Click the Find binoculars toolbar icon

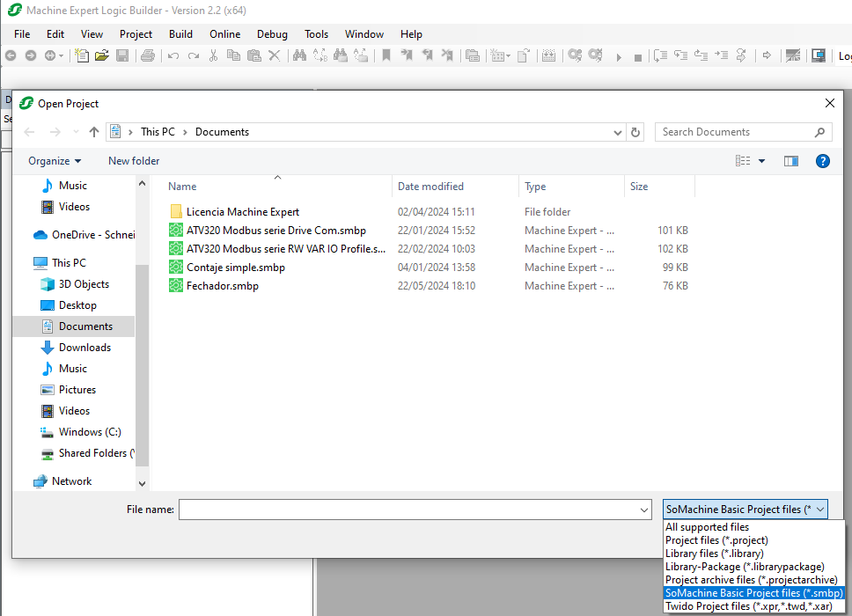coord(299,55)
